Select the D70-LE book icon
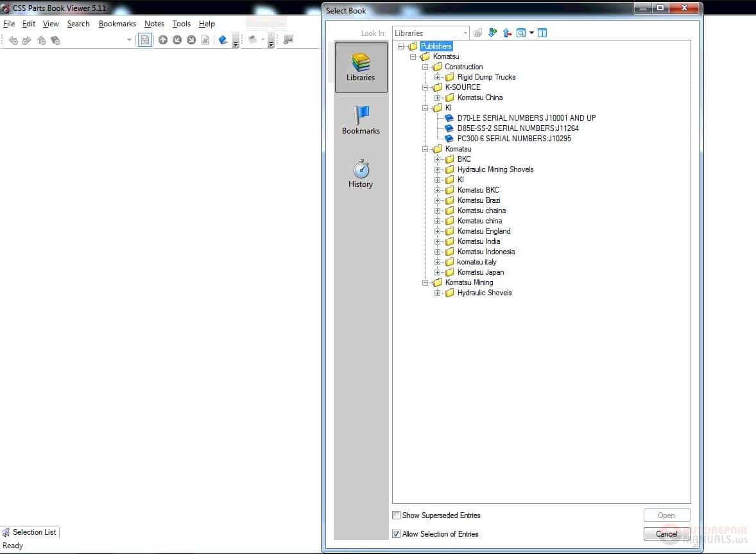This screenshot has width=756, height=554. 449,117
